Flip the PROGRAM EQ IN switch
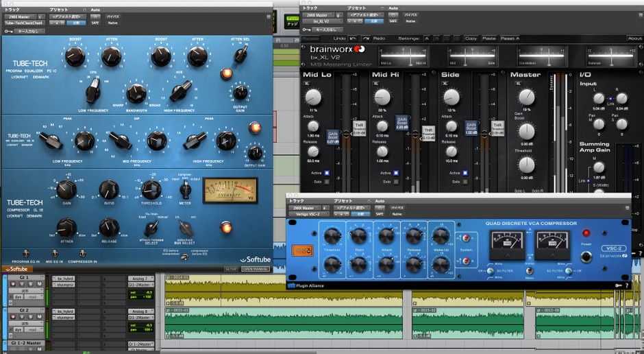The width and height of the screenshot is (644, 354). click(26, 253)
